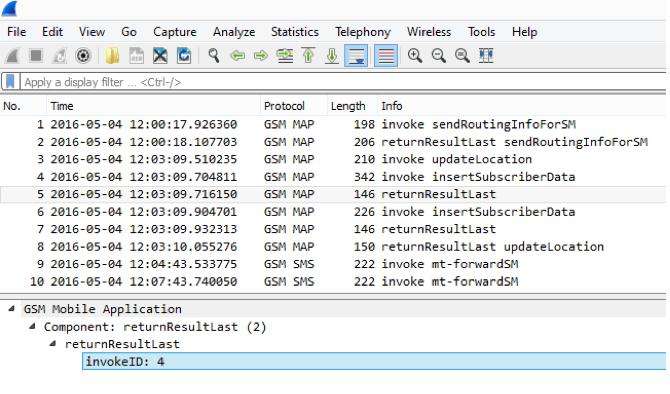
Task: Select packet 1 invoke sendRoutingInfoForSM
Action: pyautogui.click(x=333, y=124)
